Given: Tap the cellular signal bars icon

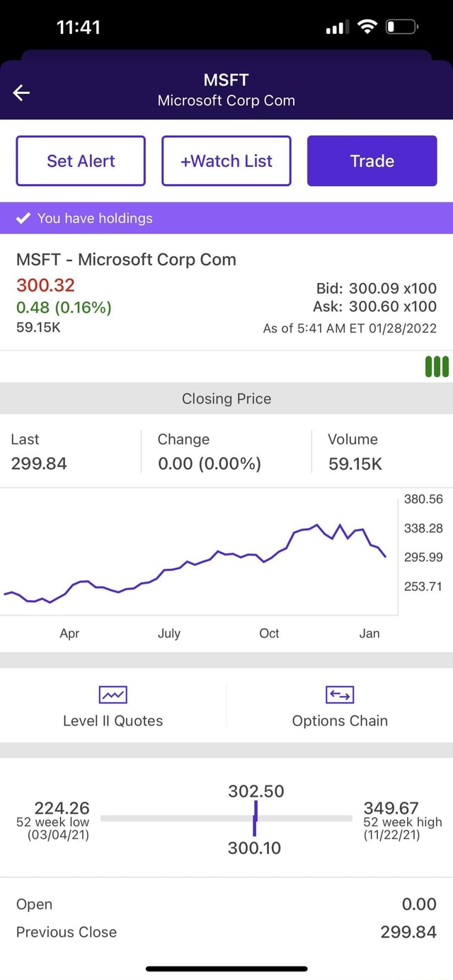Looking at the screenshot, I should tap(335, 27).
